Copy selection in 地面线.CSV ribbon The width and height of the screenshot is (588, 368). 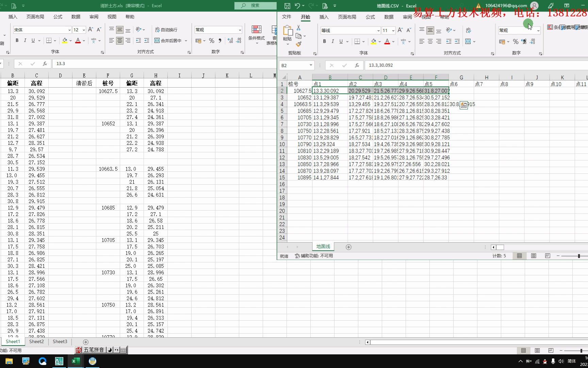[299, 36]
